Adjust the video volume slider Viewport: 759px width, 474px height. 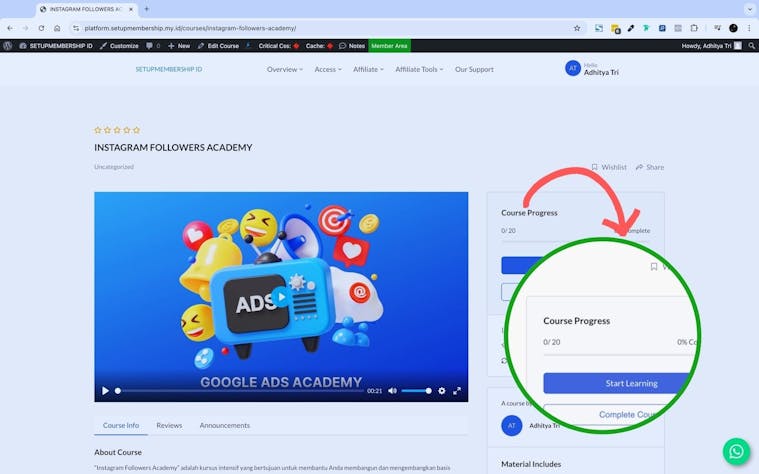(416, 391)
